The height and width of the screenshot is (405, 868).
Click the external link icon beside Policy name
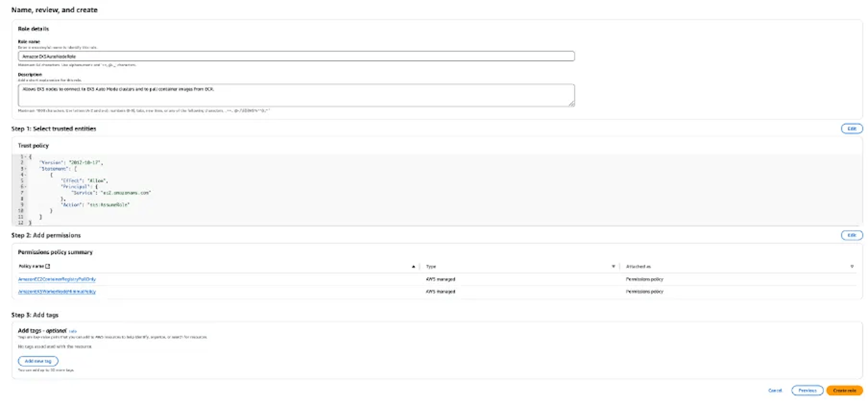48,266
